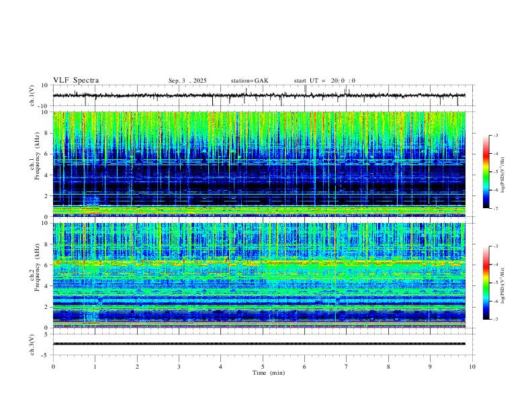Image resolution: width=532 pixels, height=411 pixels.
Task: Click the ch.2 colorbar "log(PSD)(V²/Hz)" label
Action: (x=502, y=285)
